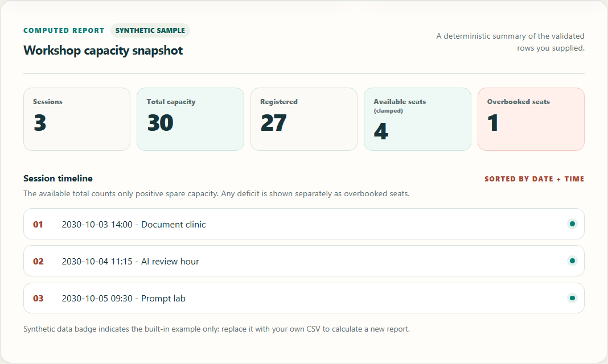Click the value 3 under Sessions
The height and width of the screenshot is (364, 608).
[x=40, y=123]
